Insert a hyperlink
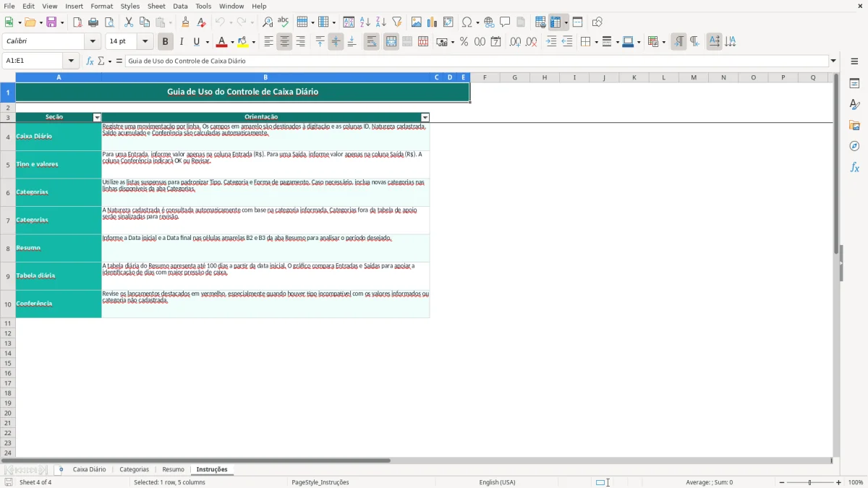The height and width of the screenshot is (488, 868). click(x=489, y=22)
